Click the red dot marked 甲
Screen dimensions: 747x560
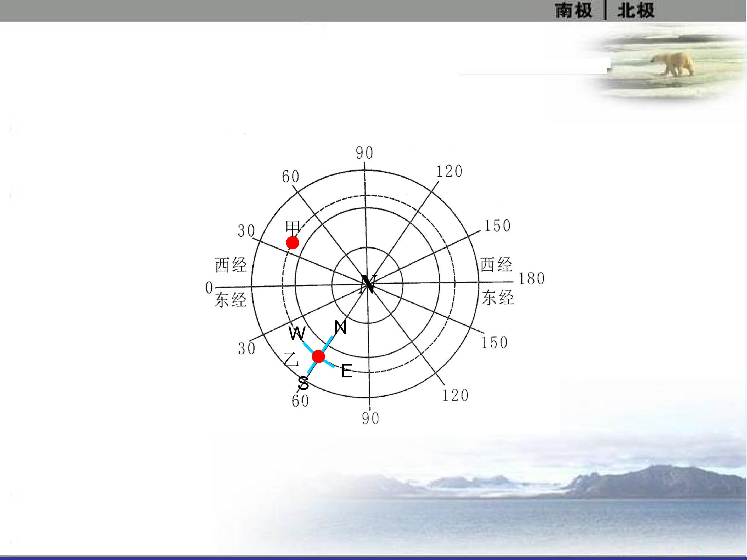pyautogui.click(x=293, y=243)
